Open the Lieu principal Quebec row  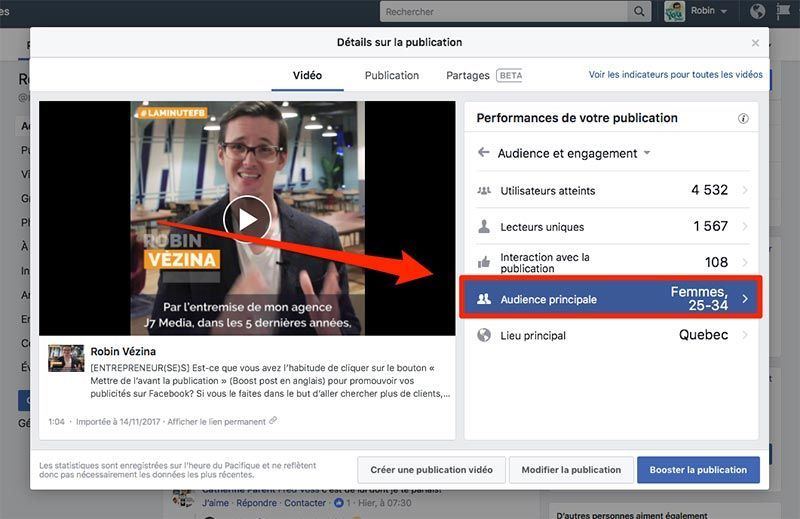[x=745, y=335]
